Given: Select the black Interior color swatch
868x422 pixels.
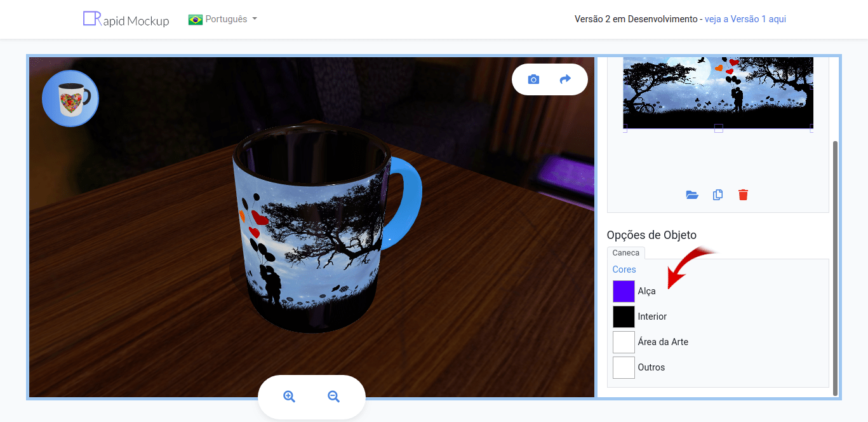Looking at the screenshot, I should pos(623,316).
